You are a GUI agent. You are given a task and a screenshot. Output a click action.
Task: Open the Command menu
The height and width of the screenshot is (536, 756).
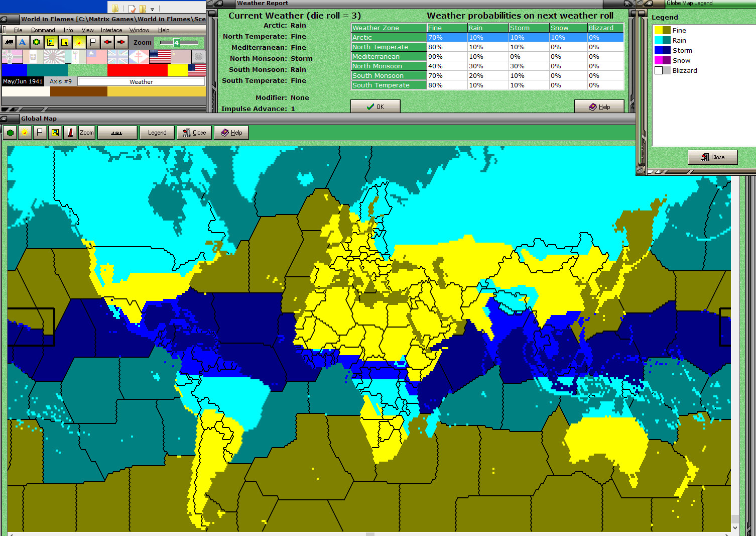[43, 30]
